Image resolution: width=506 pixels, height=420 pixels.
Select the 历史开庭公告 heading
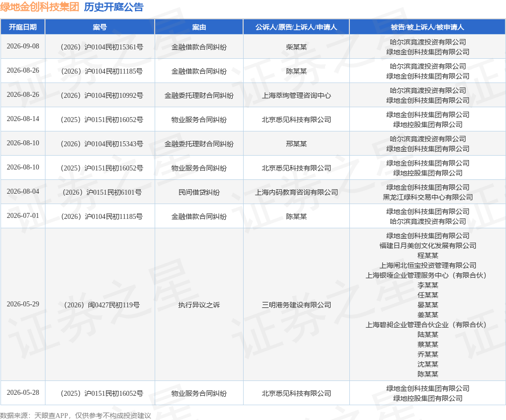[114, 7]
